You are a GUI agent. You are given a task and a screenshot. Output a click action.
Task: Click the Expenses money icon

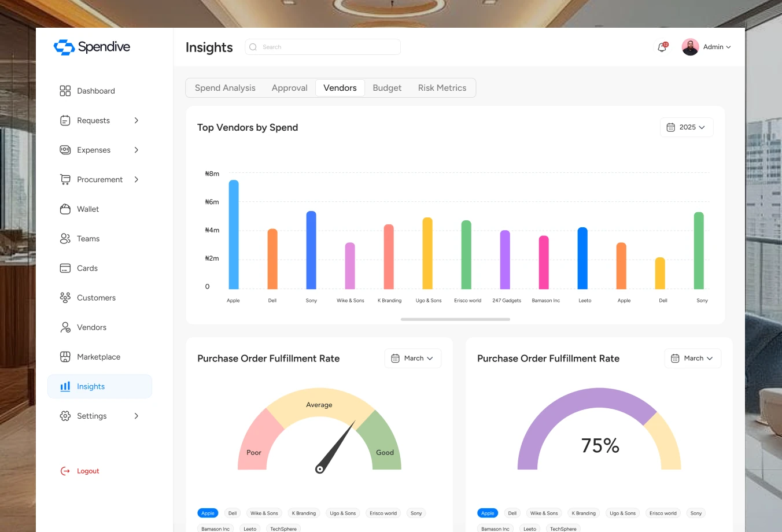(65, 150)
